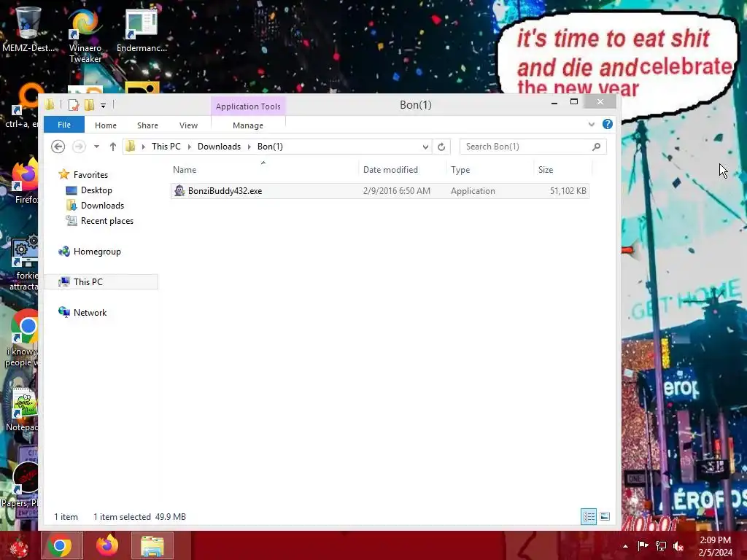Go up one folder level
Viewport: 747px width, 560px height.
[x=113, y=147]
